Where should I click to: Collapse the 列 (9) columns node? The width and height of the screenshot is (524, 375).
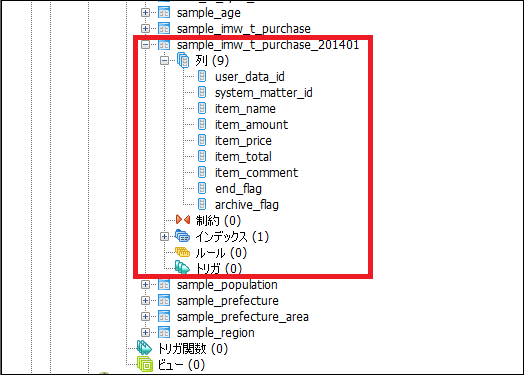pos(164,60)
